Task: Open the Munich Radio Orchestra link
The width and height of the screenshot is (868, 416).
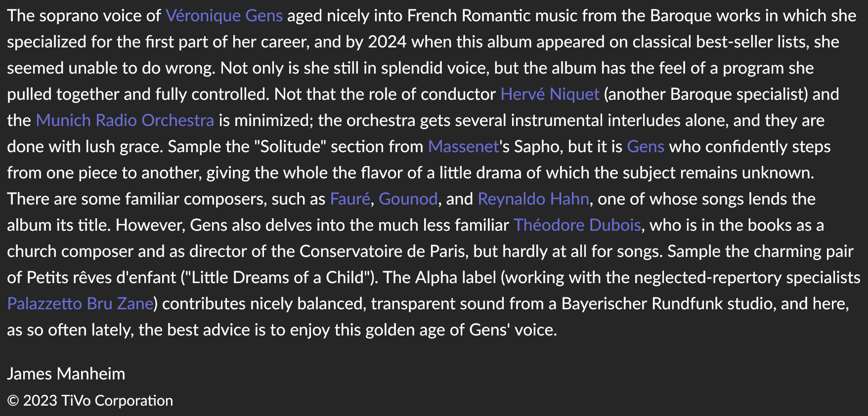Action: (x=125, y=121)
